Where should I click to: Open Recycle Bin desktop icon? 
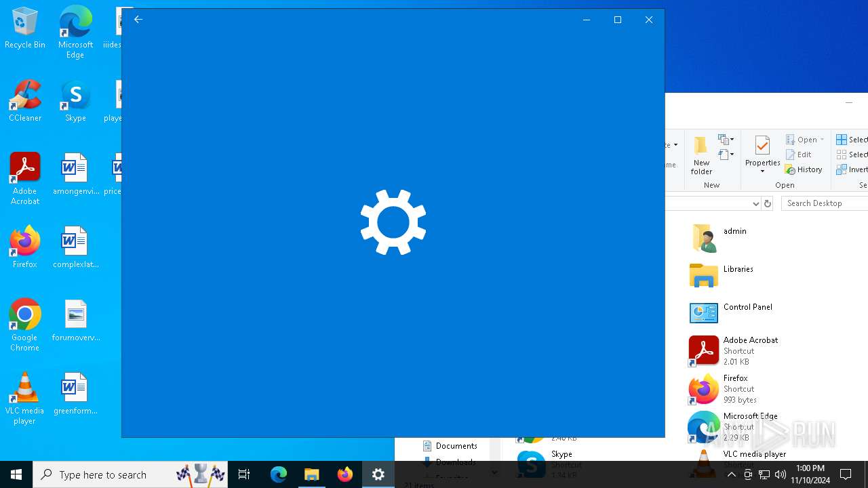pyautogui.click(x=25, y=28)
